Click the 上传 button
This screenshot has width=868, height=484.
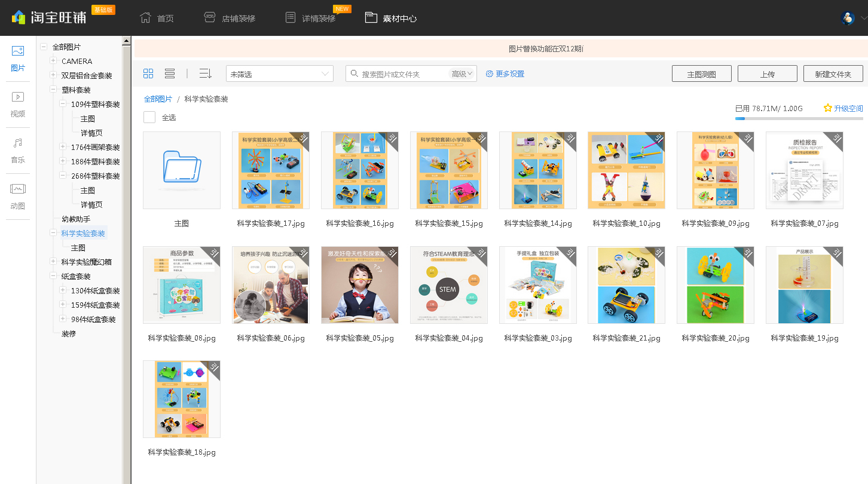[x=767, y=74]
